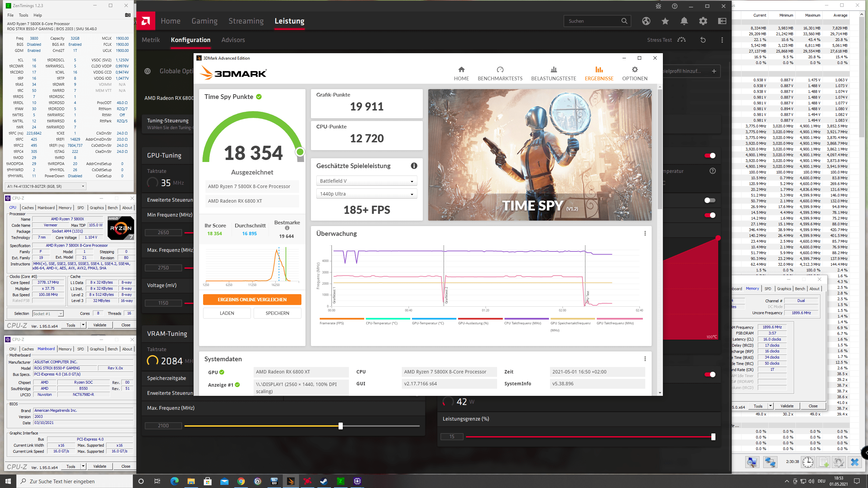The width and height of the screenshot is (868, 488).
Task: Switch to Radeon Streaming tab
Action: tap(246, 21)
